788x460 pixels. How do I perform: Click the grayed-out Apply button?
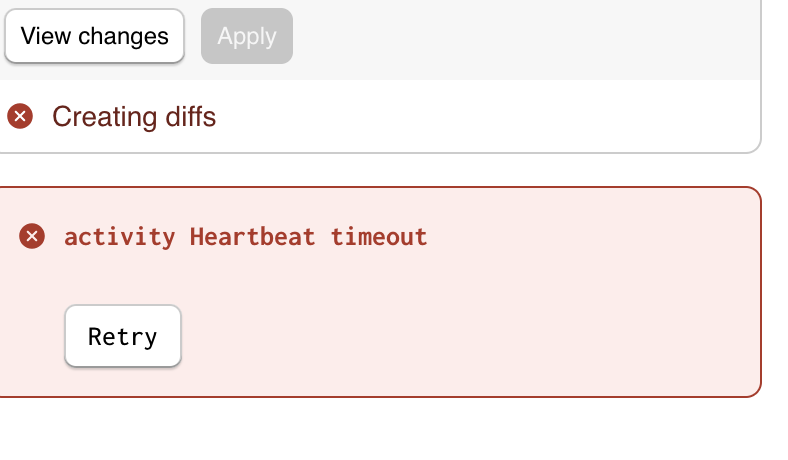tap(247, 36)
